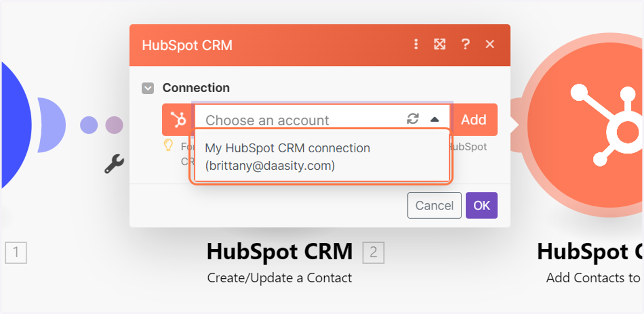Collapse the Connection section
644x314 pixels.
[148, 88]
